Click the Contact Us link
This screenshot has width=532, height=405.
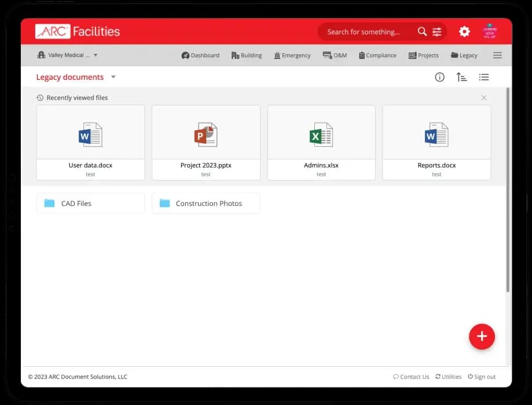click(x=411, y=377)
